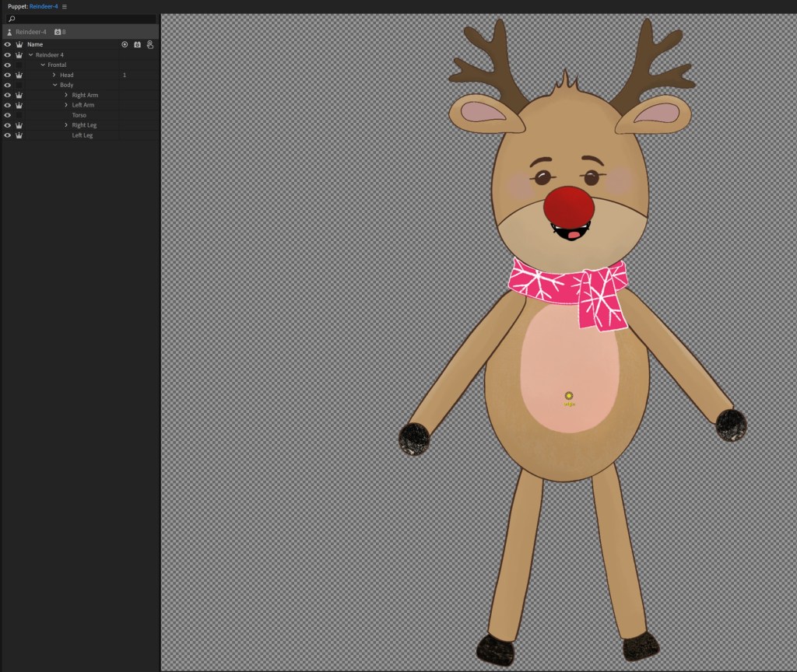
Task: Expand the Right Leg layer group
Action: 66,125
